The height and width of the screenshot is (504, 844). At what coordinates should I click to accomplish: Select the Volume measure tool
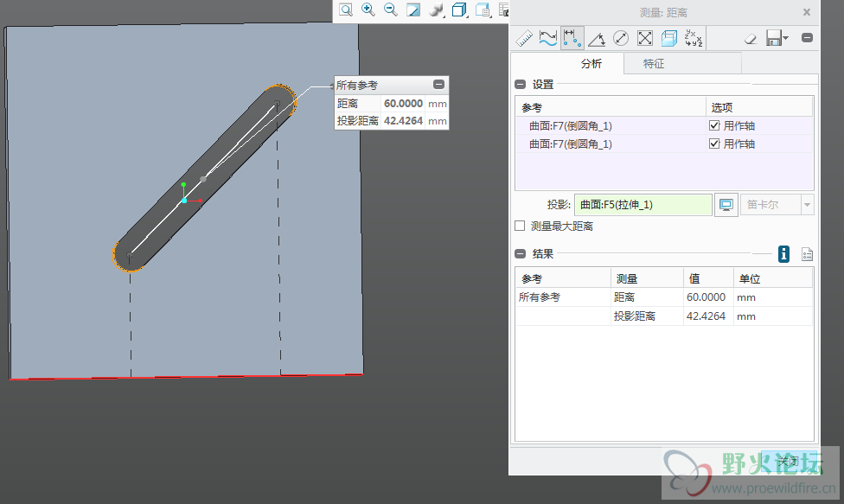(x=669, y=38)
